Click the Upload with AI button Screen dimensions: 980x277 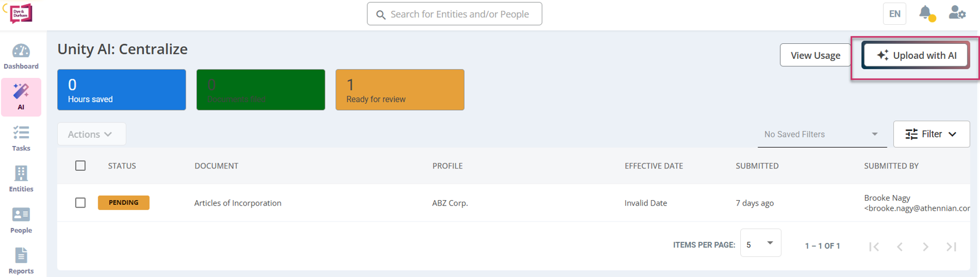point(916,55)
